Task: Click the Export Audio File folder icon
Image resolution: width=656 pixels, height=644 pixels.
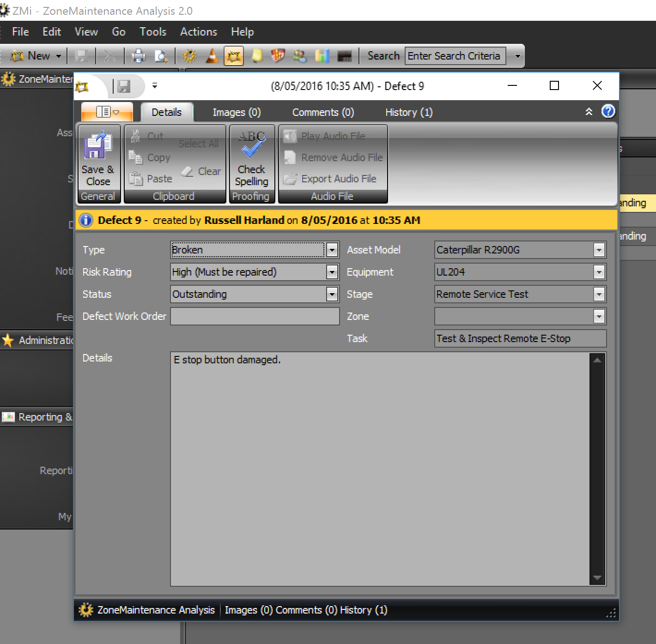Action: pyautogui.click(x=290, y=179)
